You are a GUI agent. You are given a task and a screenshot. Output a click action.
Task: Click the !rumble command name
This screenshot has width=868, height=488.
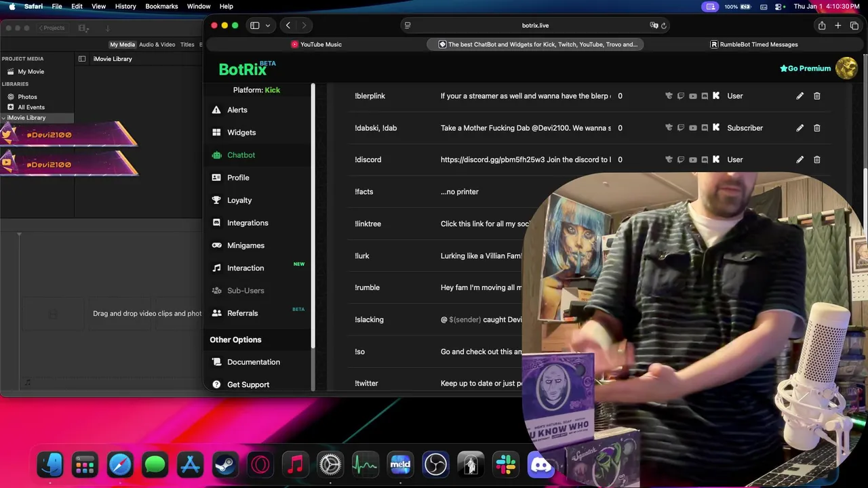point(367,287)
